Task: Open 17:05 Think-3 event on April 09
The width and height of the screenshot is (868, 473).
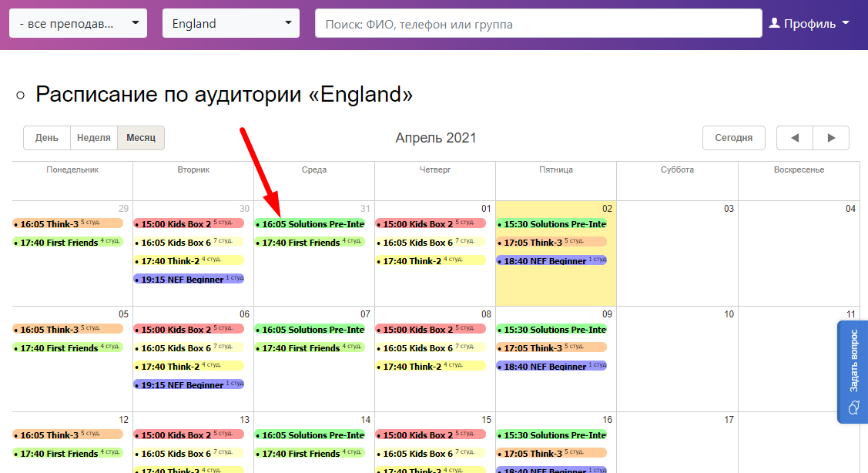Action: [552, 347]
